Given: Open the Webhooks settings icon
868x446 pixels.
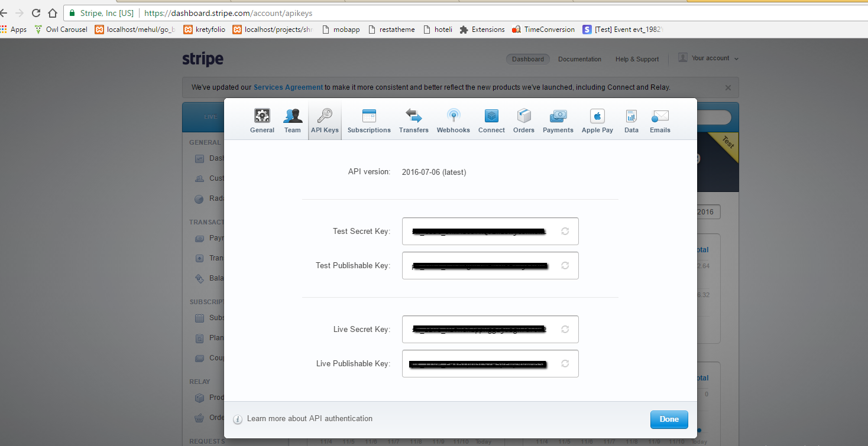Looking at the screenshot, I should (x=453, y=116).
